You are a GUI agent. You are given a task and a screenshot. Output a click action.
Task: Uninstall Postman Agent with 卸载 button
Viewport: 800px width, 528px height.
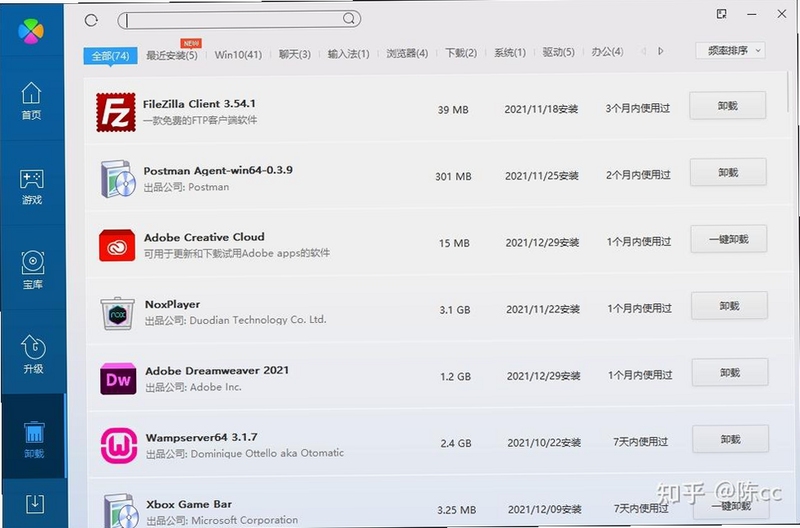tap(728, 172)
